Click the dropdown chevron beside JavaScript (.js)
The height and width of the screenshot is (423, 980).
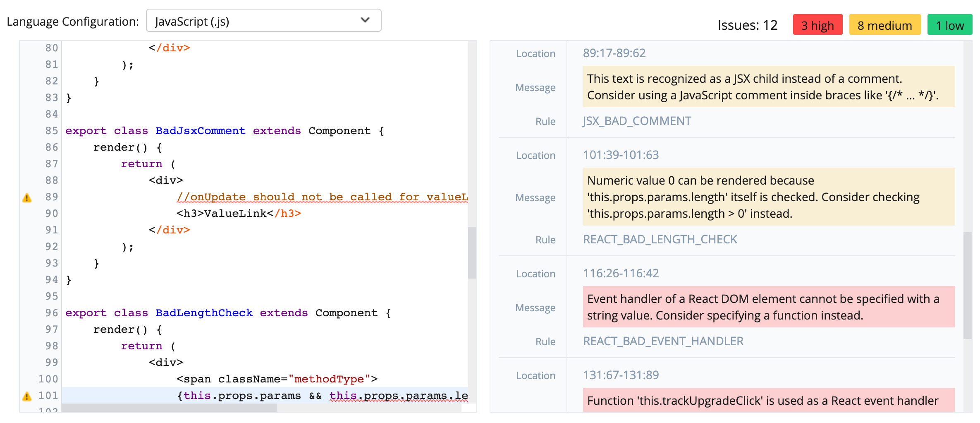click(x=365, y=20)
